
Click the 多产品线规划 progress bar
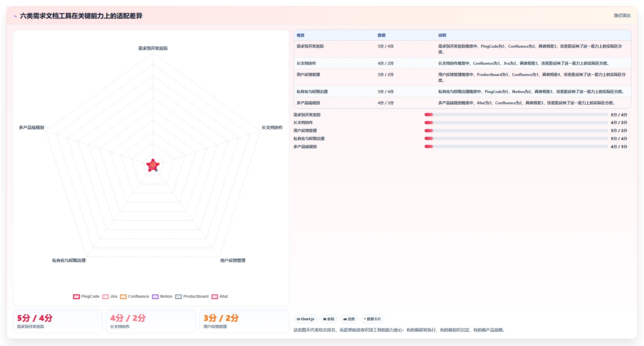click(x=516, y=146)
